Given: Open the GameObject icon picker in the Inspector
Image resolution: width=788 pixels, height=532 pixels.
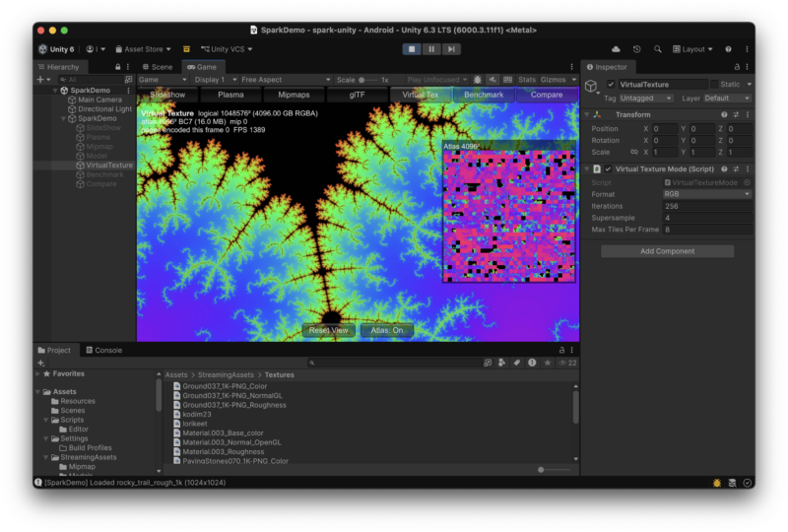Looking at the screenshot, I should pyautogui.click(x=592, y=87).
